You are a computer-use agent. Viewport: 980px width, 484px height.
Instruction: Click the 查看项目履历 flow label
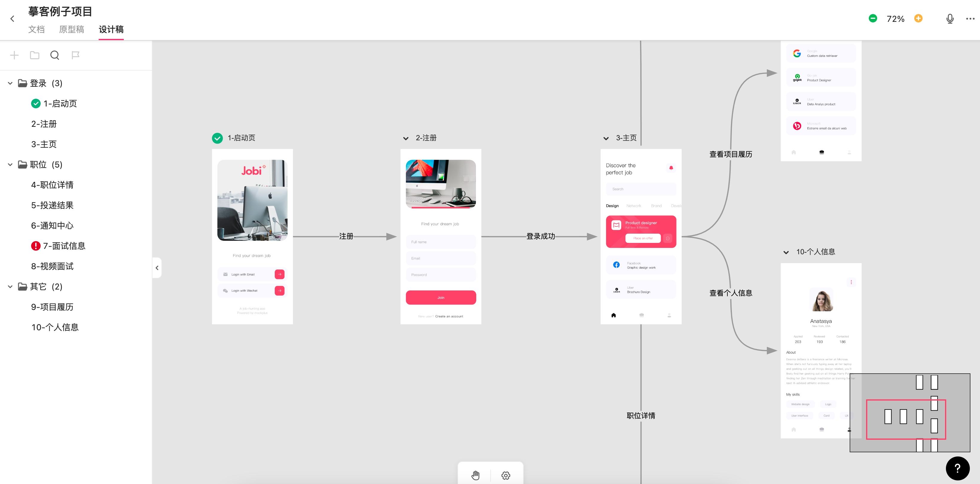[730, 154]
